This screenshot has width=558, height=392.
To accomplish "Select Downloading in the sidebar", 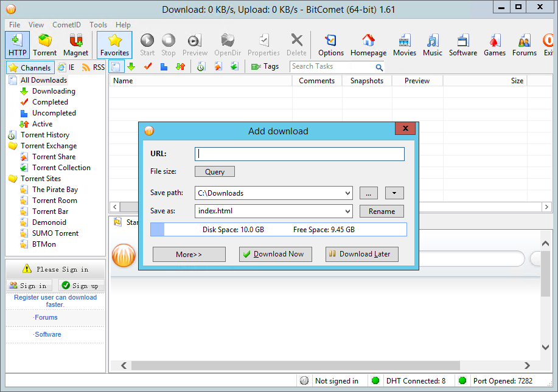I will pyautogui.click(x=54, y=91).
